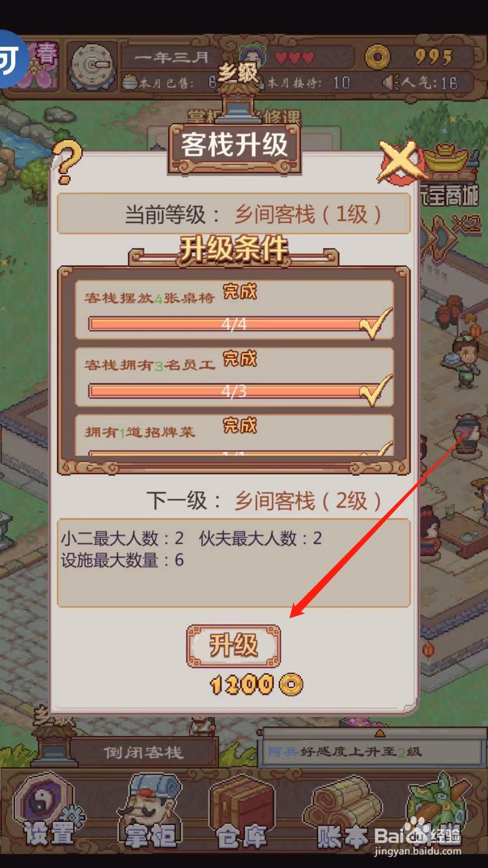Tap the 4/4 tables progress bar
Viewport: 488px width, 868px height.
tap(234, 324)
